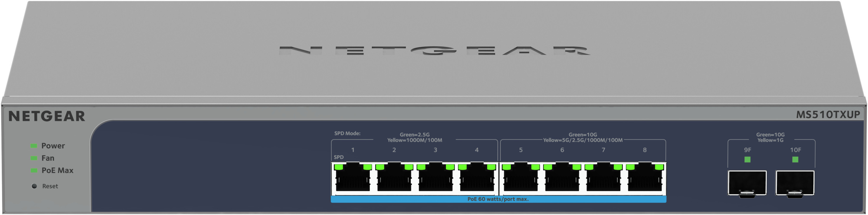The height and width of the screenshot is (215, 868).
Task: Select Ethernet port 2 jack
Action: click(x=394, y=178)
